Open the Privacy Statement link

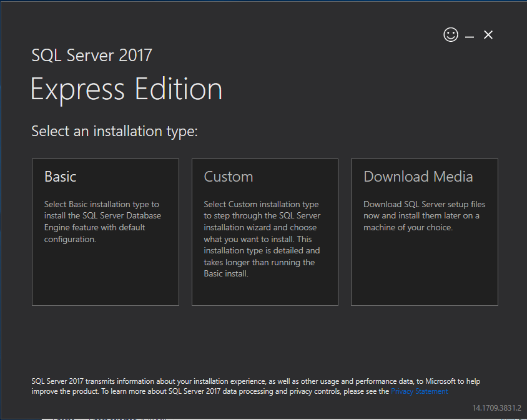tap(419, 391)
